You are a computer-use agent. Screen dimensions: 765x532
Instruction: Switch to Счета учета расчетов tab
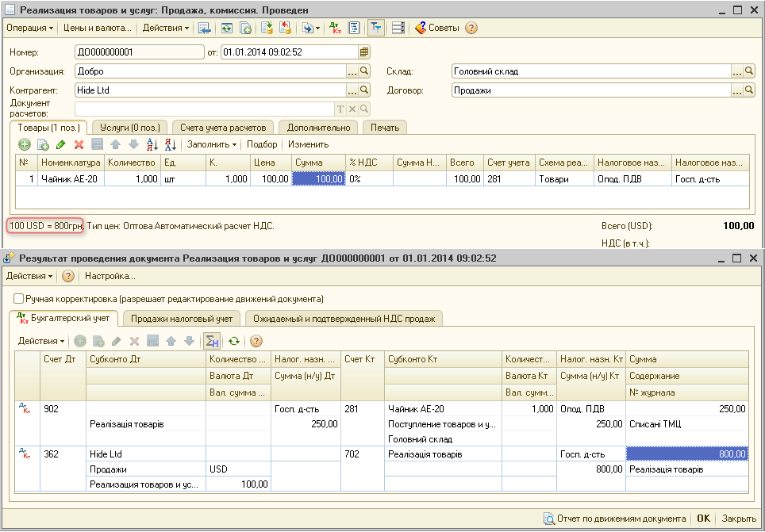click(x=223, y=128)
